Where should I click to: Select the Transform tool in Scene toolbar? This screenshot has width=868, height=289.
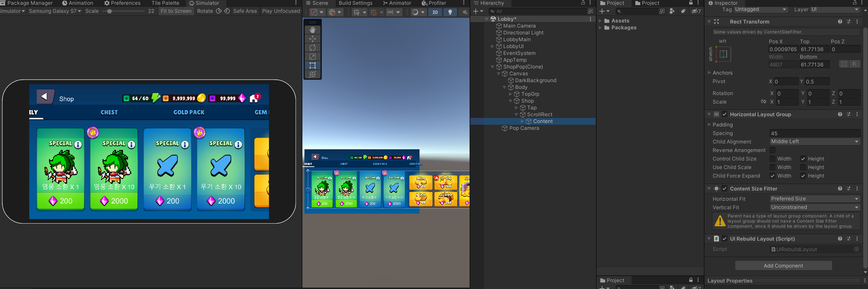tap(312, 74)
